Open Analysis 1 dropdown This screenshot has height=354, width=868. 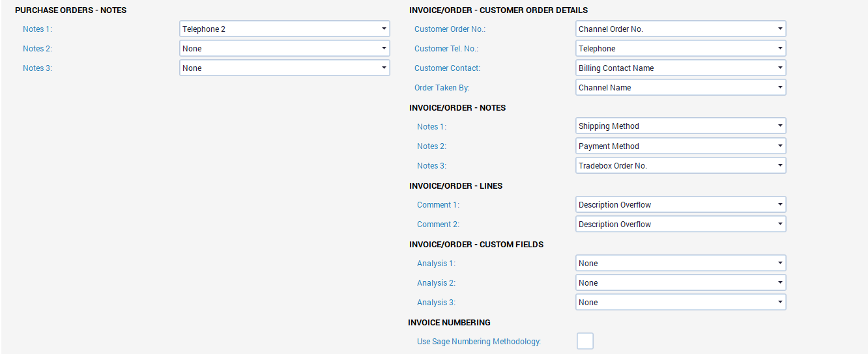[x=680, y=264]
